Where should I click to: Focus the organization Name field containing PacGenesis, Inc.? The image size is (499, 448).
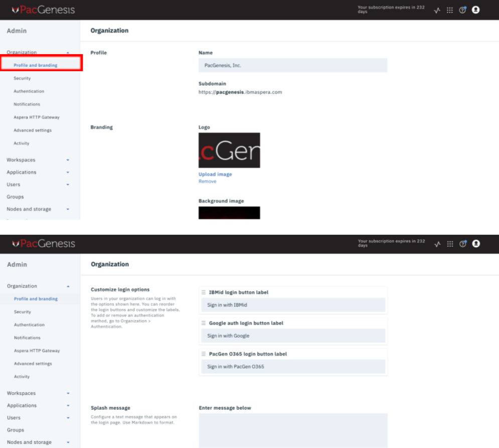pos(293,65)
